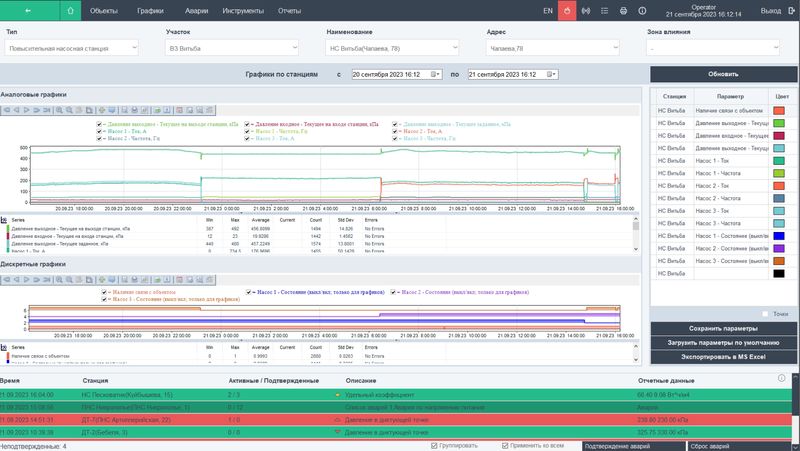Screen dimensions: 800x451
Task: Click the green home icon
Action: click(71, 11)
